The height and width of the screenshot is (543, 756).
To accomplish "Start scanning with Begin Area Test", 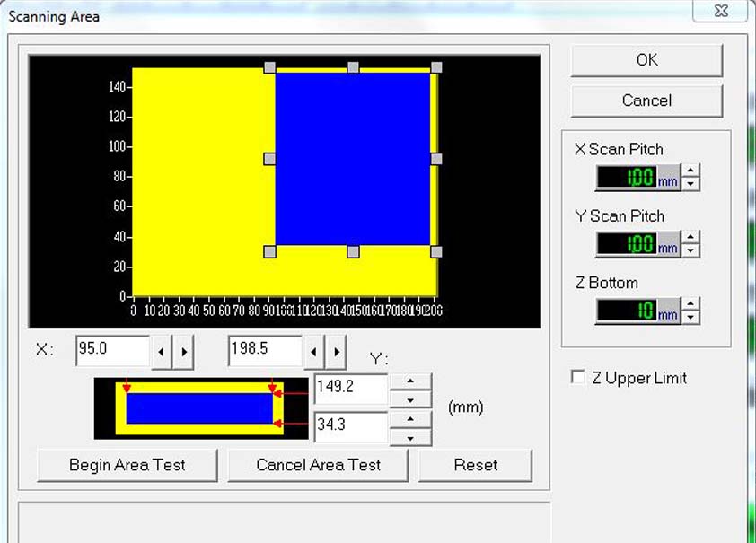I will click(x=127, y=465).
